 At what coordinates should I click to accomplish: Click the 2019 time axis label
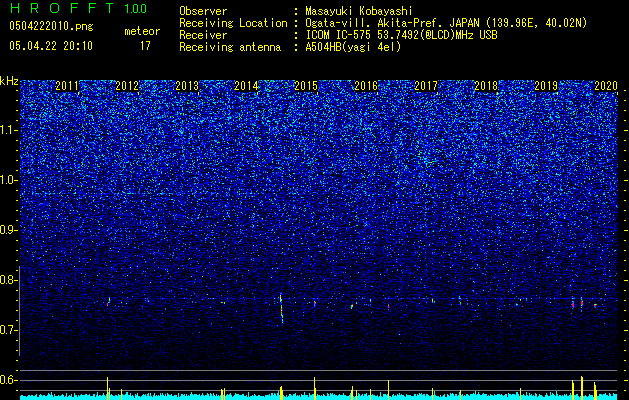coord(546,86)
